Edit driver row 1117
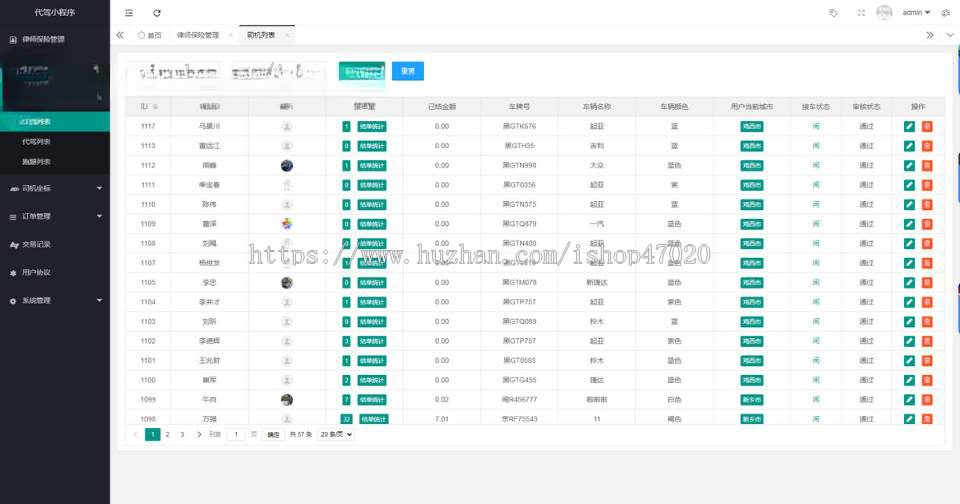The image size is (960, 504). (x=909, y=126)
